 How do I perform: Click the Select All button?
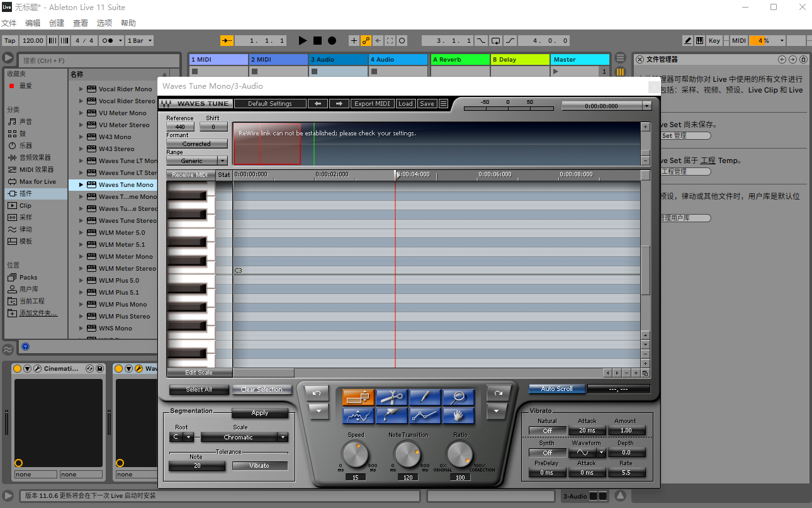click(199, 390)
